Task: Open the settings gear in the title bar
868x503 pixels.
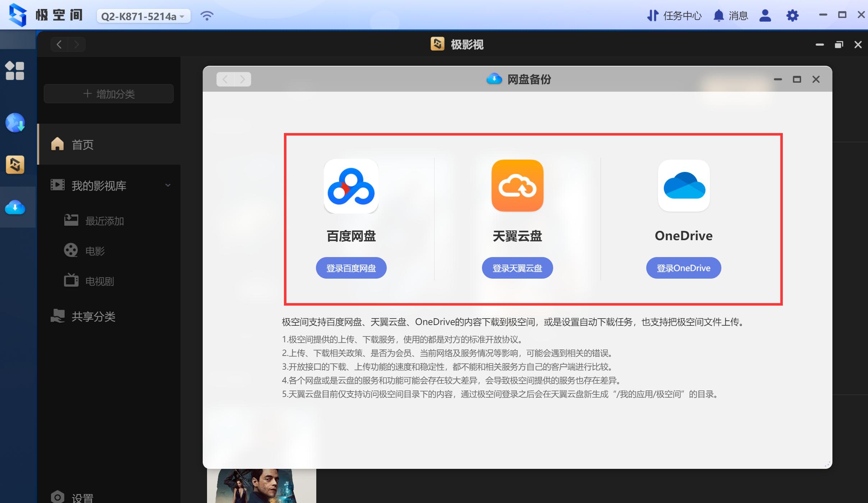Action: tap(793, 15)
